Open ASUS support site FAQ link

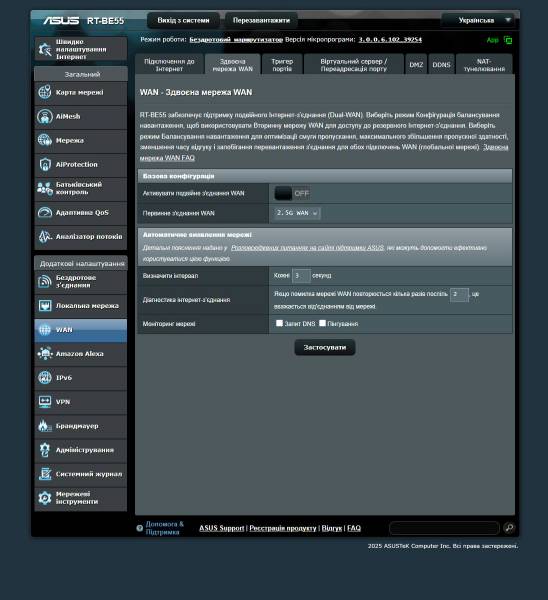click(307, 248)
